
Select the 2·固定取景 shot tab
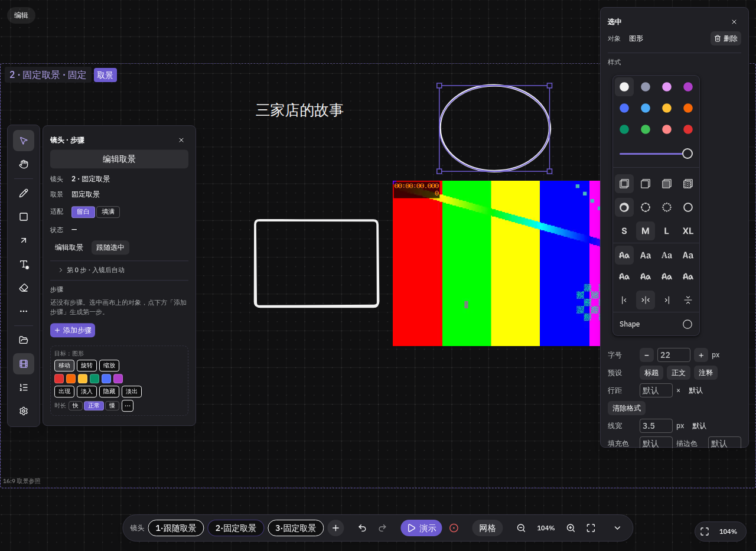point(236,528)
